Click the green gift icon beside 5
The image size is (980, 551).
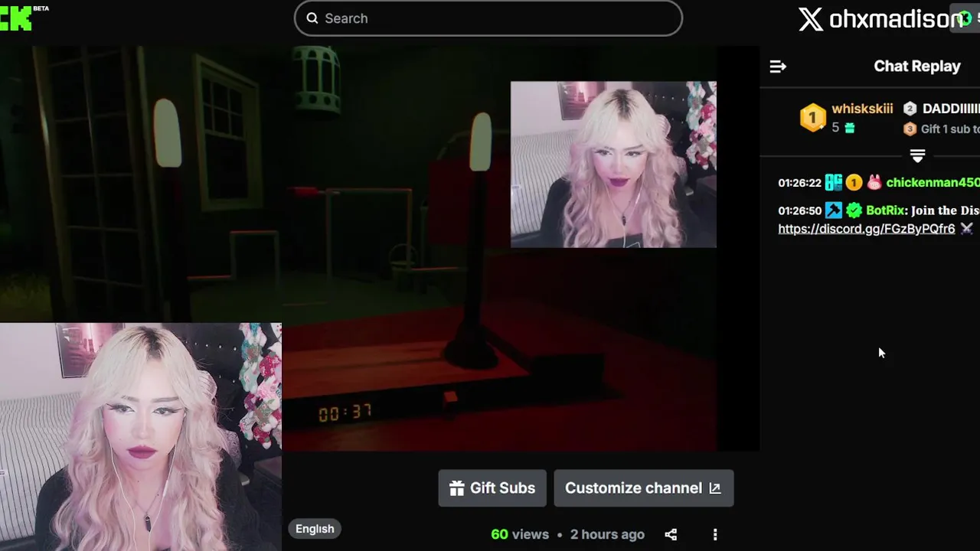click(x=849, y=129)
